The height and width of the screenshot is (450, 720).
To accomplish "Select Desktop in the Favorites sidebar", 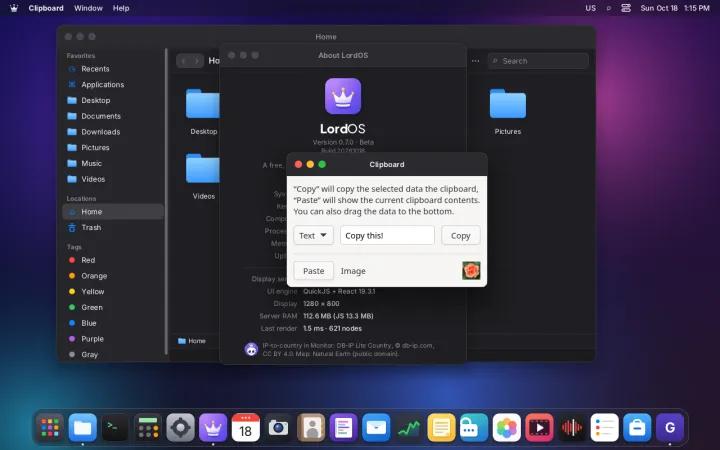I will 113,100.
